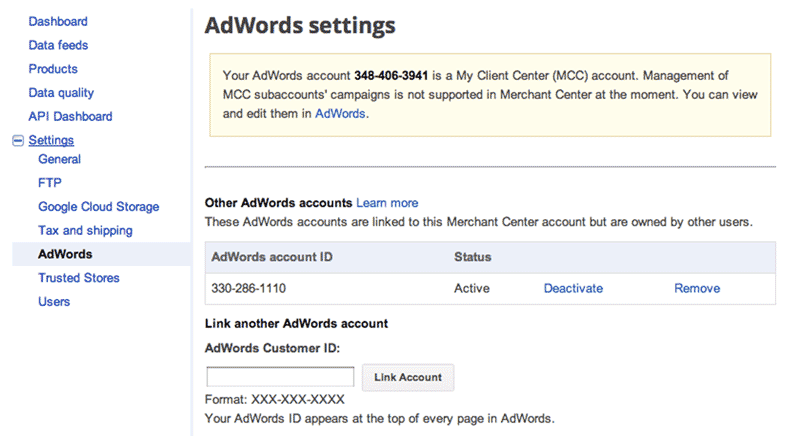Remove account 330-286-1110
This screenshot has width=800, height=436.
(697, 288)
